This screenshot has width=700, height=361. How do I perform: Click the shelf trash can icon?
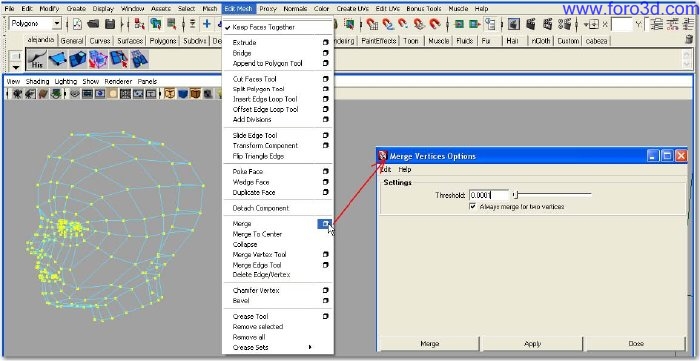(689, 39)
